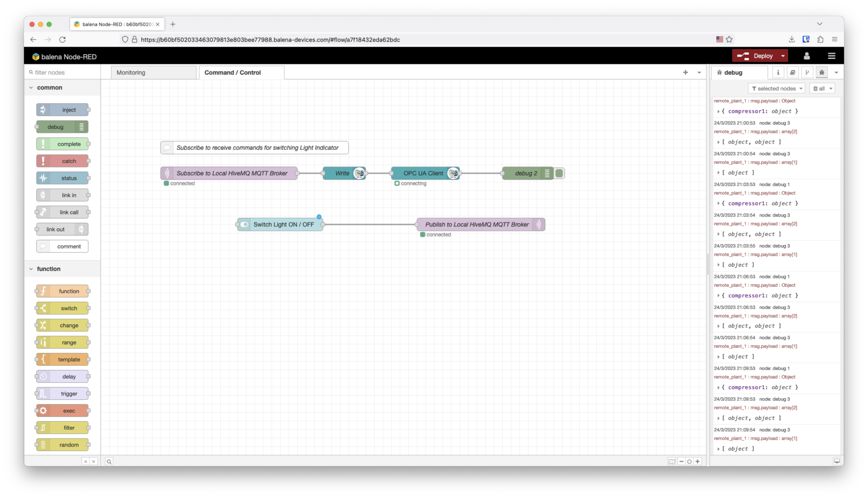Open the main menu in top right
Viewport: 868px width, 498px height.
point(832,56)
